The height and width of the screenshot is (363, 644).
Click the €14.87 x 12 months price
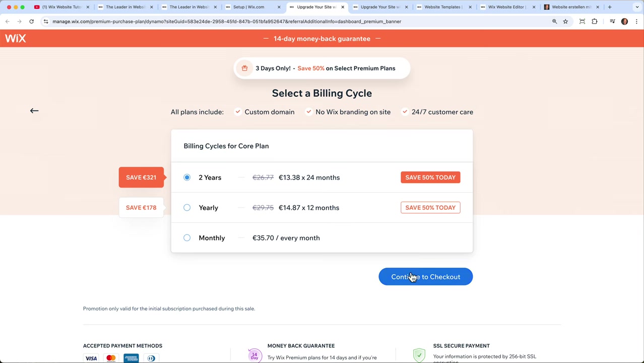click(309, 208)
